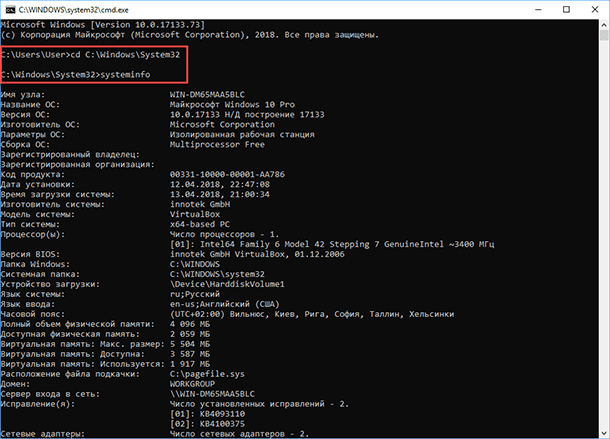Viewport: 610px width, 439px height.
Task: Click boot time '13.04.2018, 21:00:34'
Action: coord(220,195)
